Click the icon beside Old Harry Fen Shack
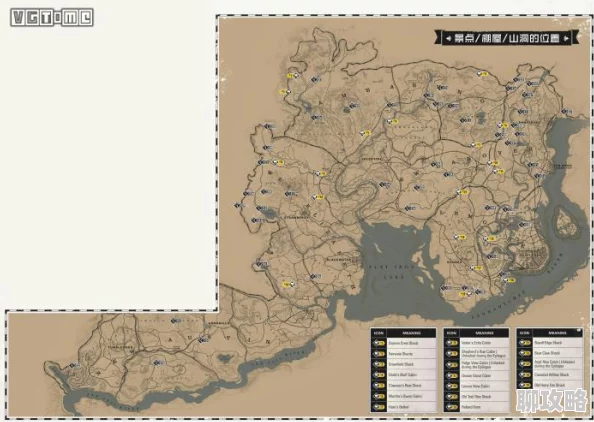 pyautogui.click(x=525, y=385)
